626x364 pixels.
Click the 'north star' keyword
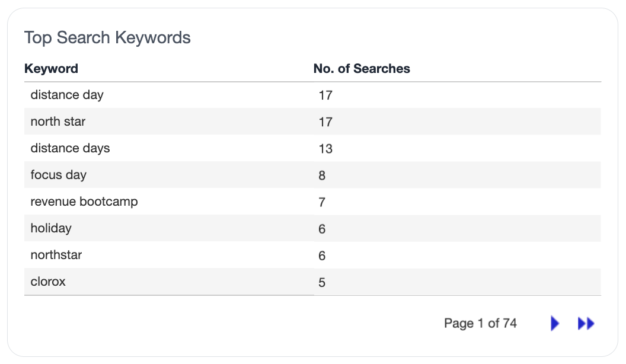tap(58, 122)
